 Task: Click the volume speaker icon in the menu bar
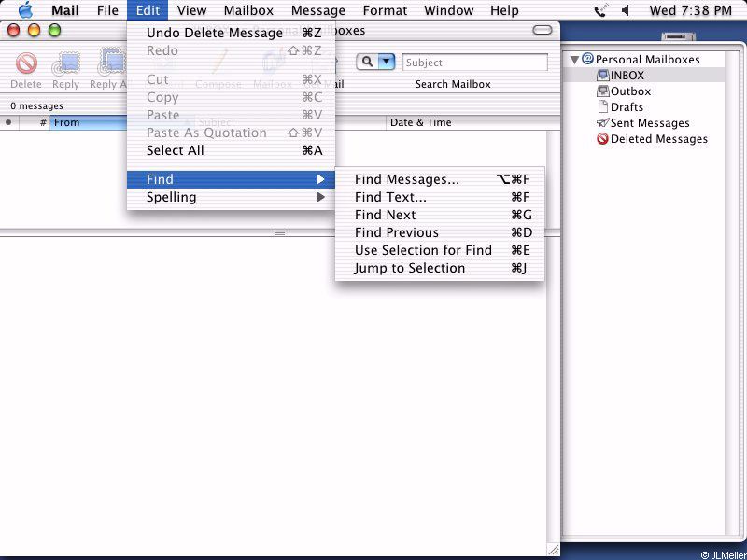pyautogui.click(x=626, y=10)
